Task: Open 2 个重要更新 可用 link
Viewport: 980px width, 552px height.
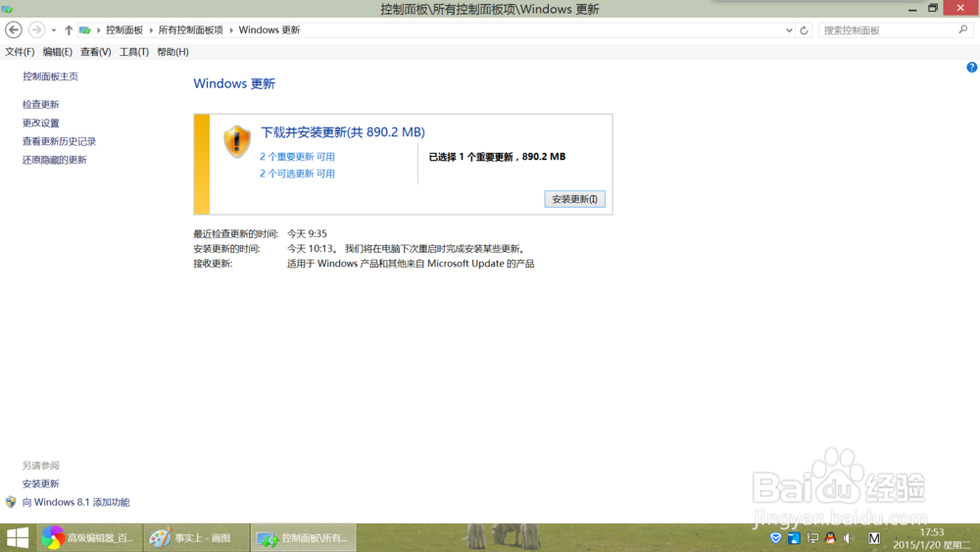Action: coord(298,157)
